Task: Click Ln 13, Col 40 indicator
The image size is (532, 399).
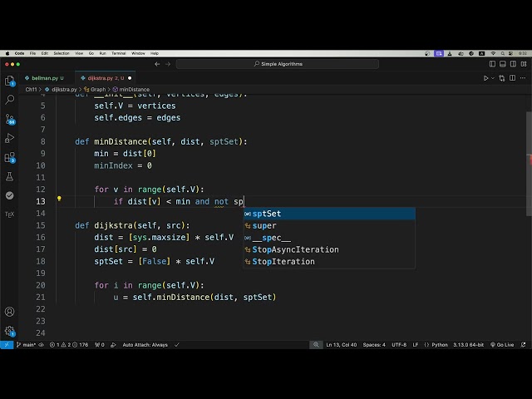Action: click(342, 345)
